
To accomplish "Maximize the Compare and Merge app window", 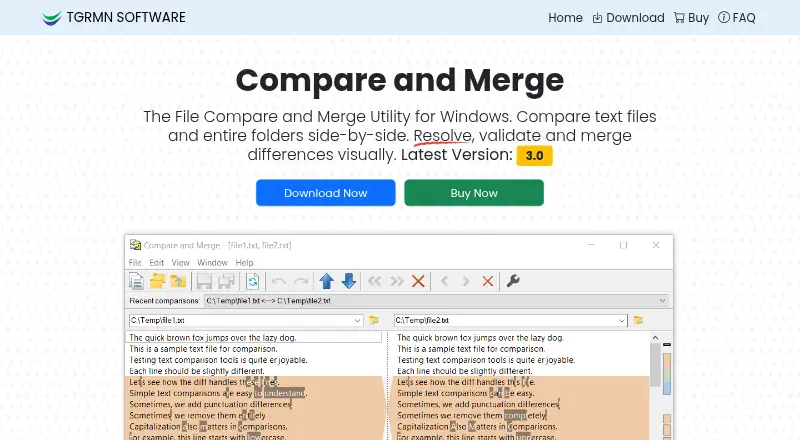I will [623, 245].
